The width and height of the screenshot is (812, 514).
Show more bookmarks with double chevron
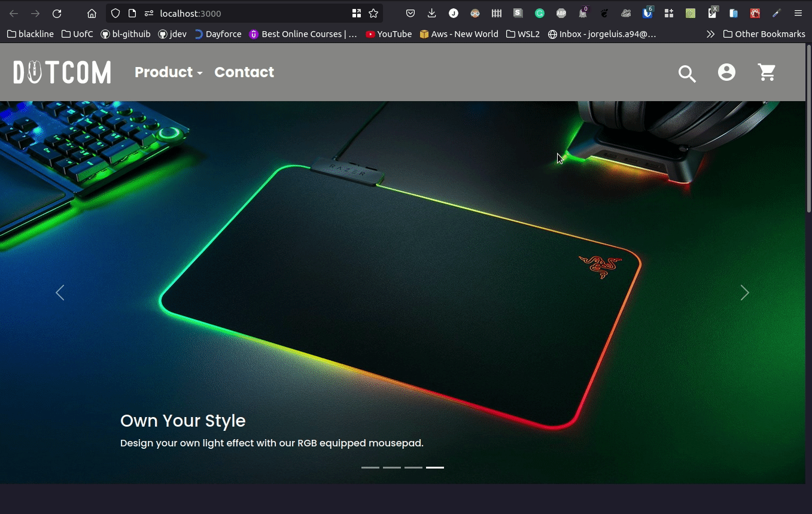click(710, 34)
